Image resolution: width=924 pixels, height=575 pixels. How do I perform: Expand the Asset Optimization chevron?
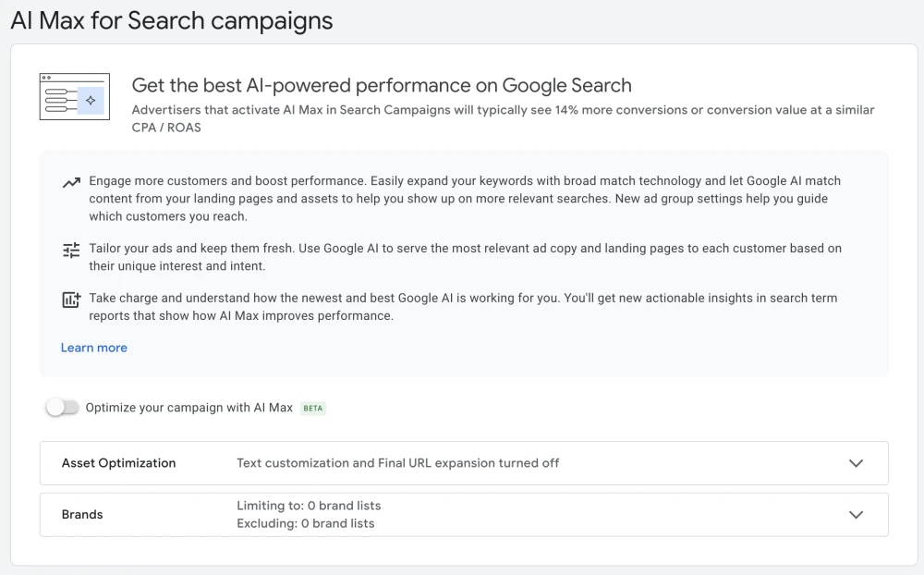click(856, 463)
